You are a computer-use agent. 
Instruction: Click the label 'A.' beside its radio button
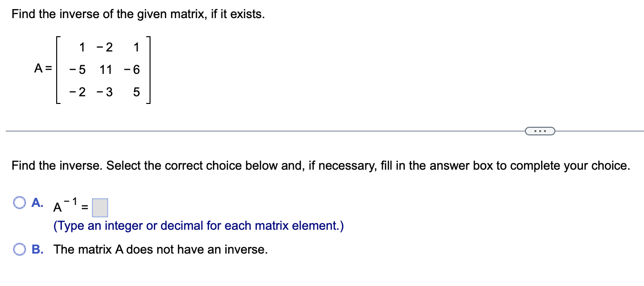(37, 203)
